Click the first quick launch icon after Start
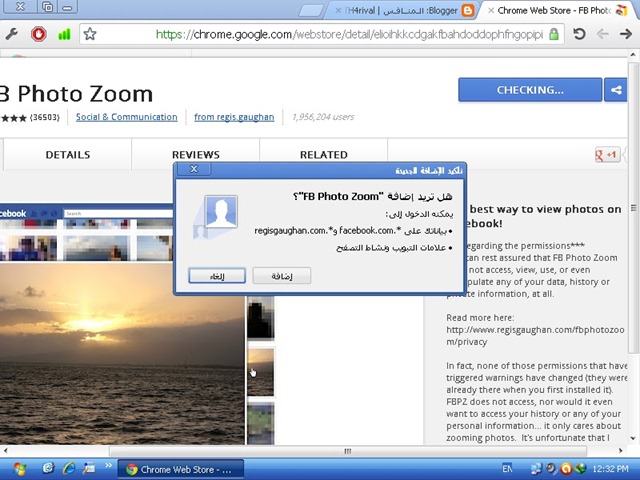This screenshot has height=480, width=640. [x=49, y=468]
